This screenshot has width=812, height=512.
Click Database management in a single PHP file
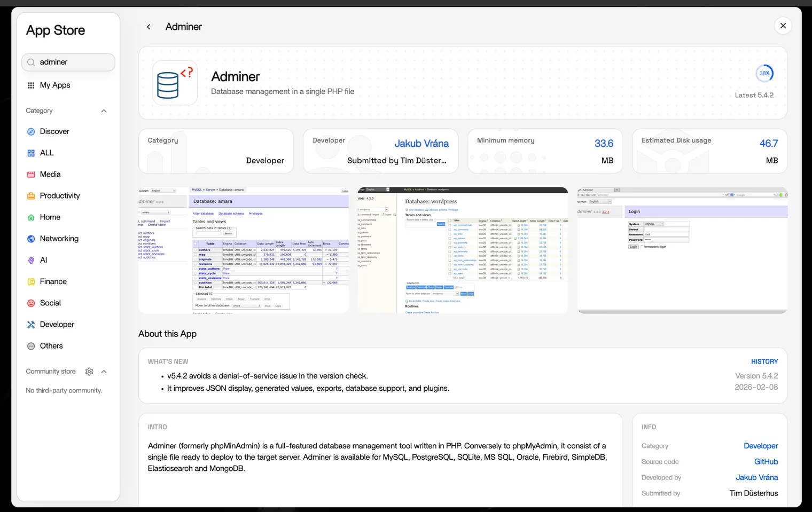tap(283, 91)
